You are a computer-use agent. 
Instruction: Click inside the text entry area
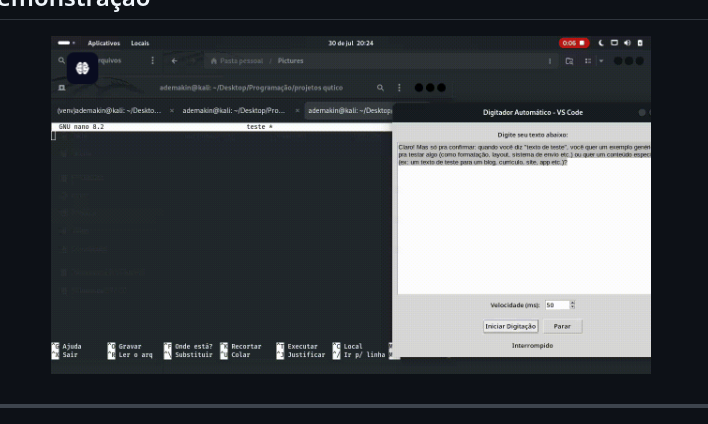point(520,230)
